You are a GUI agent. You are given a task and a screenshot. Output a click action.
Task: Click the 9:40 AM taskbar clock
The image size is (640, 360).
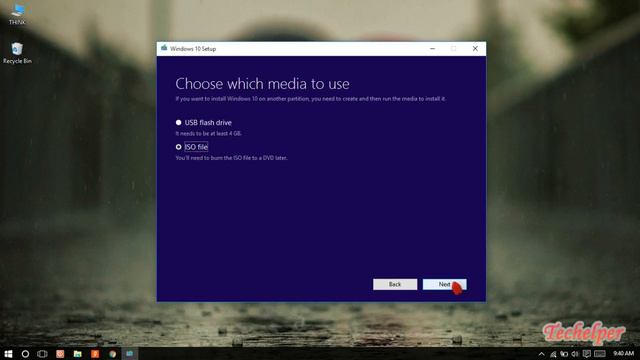click(623, 353)
